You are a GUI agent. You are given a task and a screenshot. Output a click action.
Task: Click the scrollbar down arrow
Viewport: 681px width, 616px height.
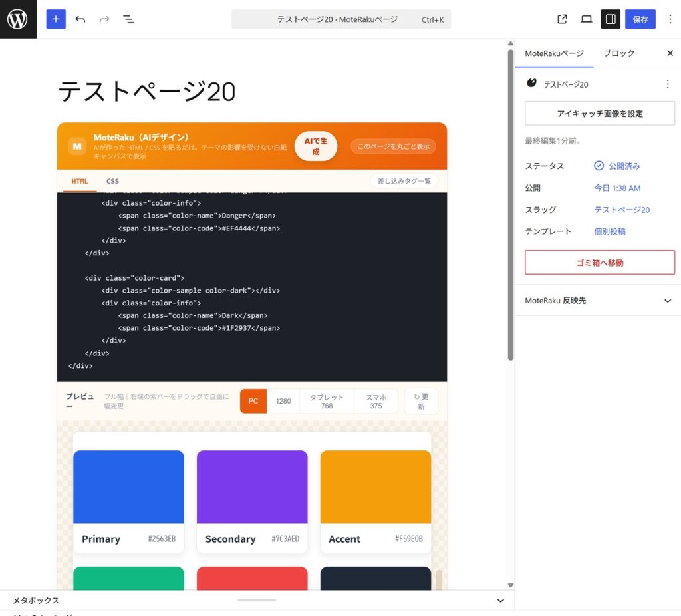(510, 585)
